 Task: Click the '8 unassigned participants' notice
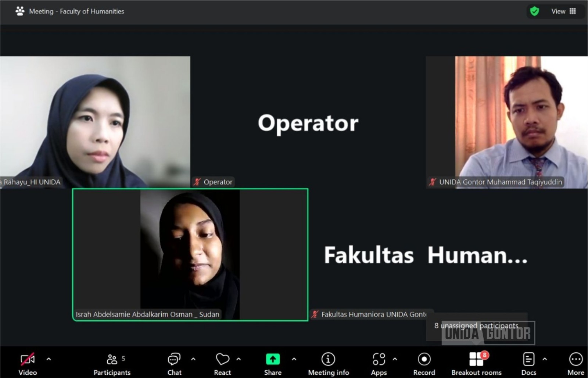click(476, 326)
